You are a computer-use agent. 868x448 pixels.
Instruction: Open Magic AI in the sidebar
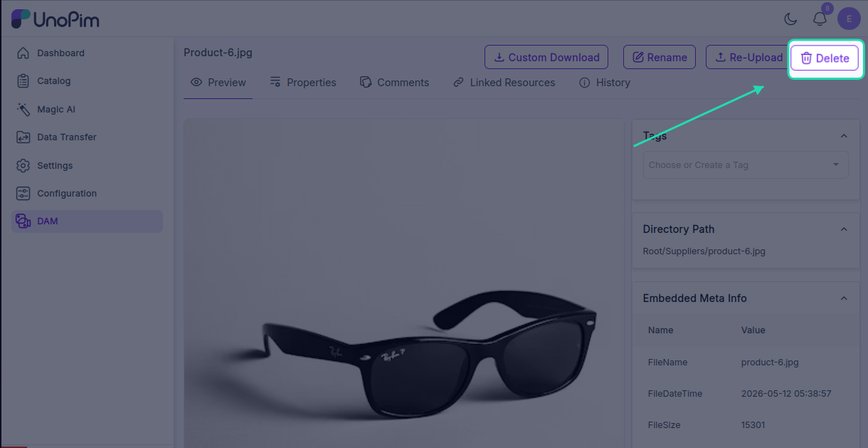pos(87,110)
